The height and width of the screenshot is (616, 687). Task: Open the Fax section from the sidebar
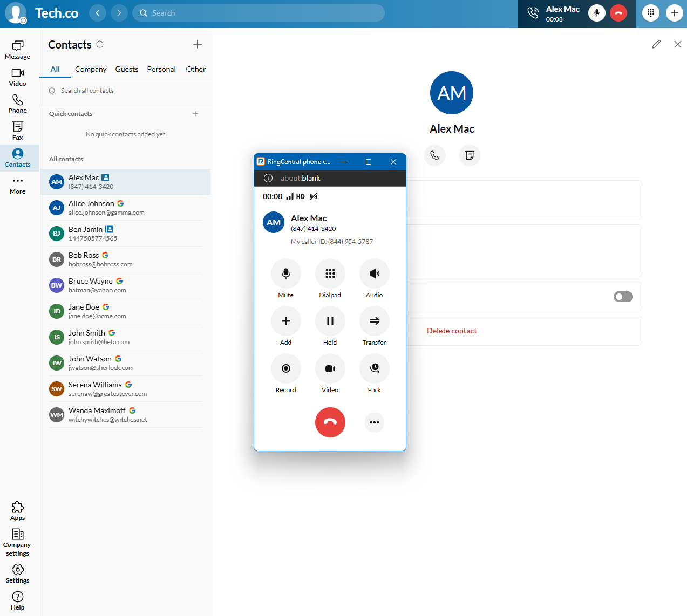click(17, 130)
